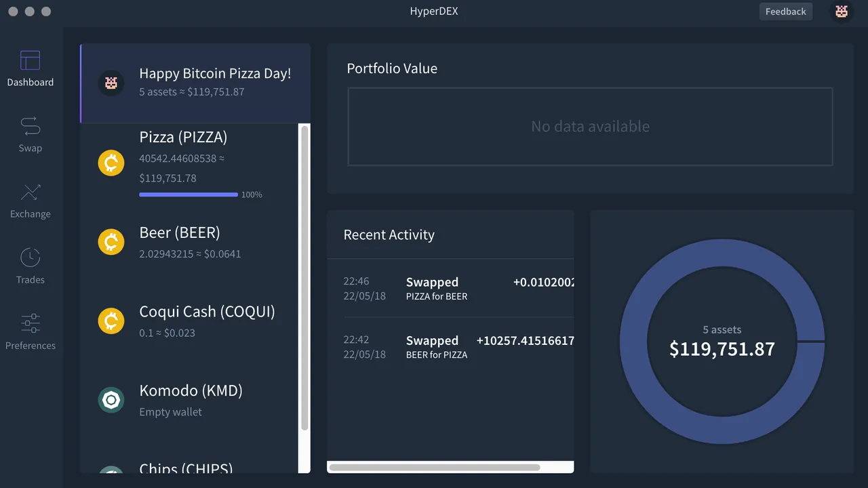This screenshot has width=868, height=488.
Task: Click the macOS close window button
Action: pyautogui.click(x=14, y=12)
